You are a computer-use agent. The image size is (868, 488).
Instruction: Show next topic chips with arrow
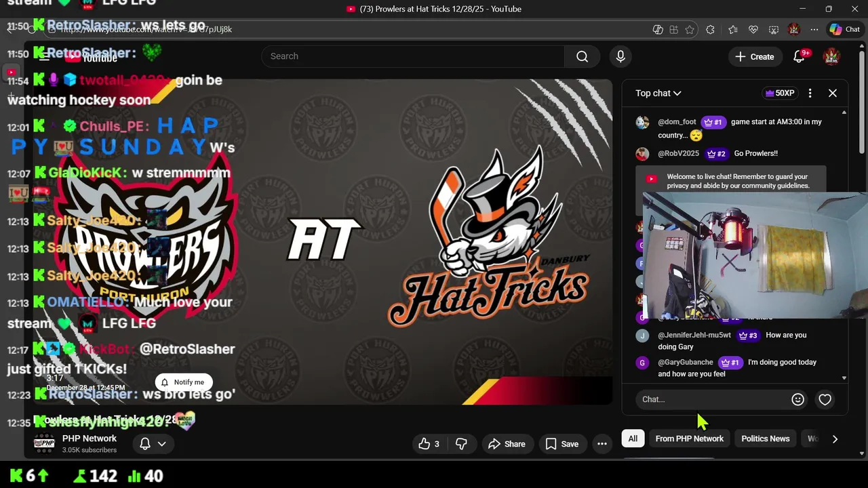[835, 439]
